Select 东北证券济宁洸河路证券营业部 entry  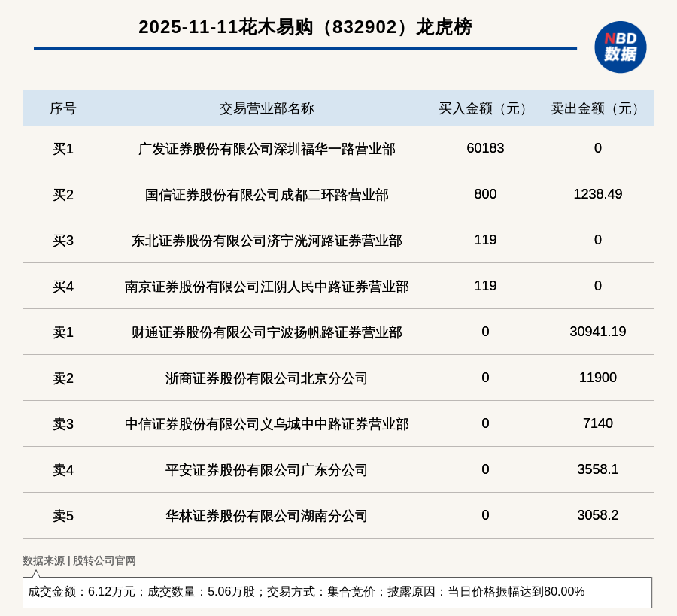(266, 241)
